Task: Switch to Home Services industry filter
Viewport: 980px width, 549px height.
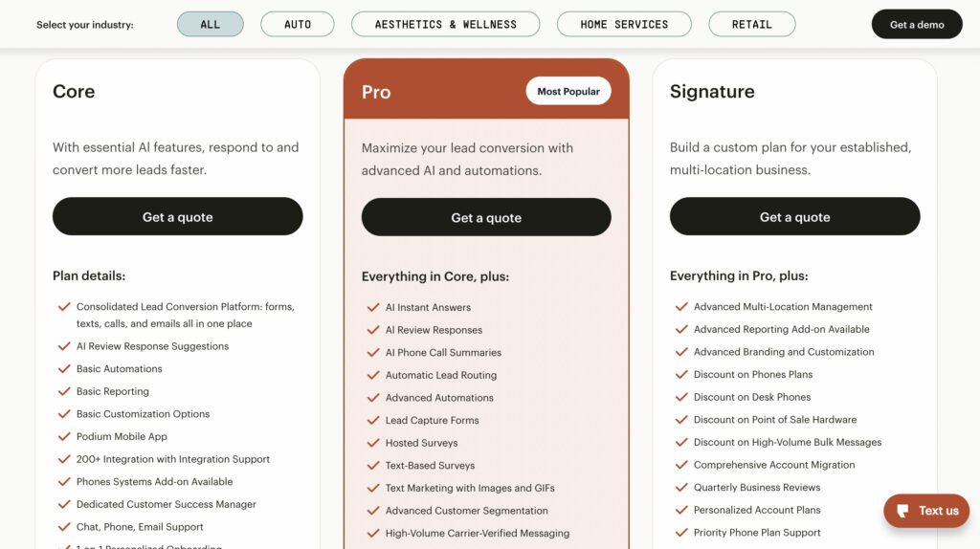Action: click(x=624, y=24)
